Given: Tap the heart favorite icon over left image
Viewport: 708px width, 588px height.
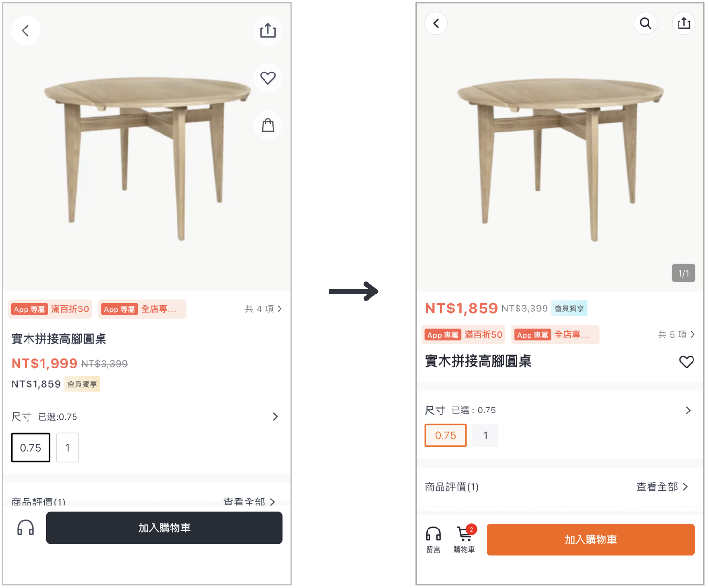Looking at the screenshot, I should tap(268, 78).
